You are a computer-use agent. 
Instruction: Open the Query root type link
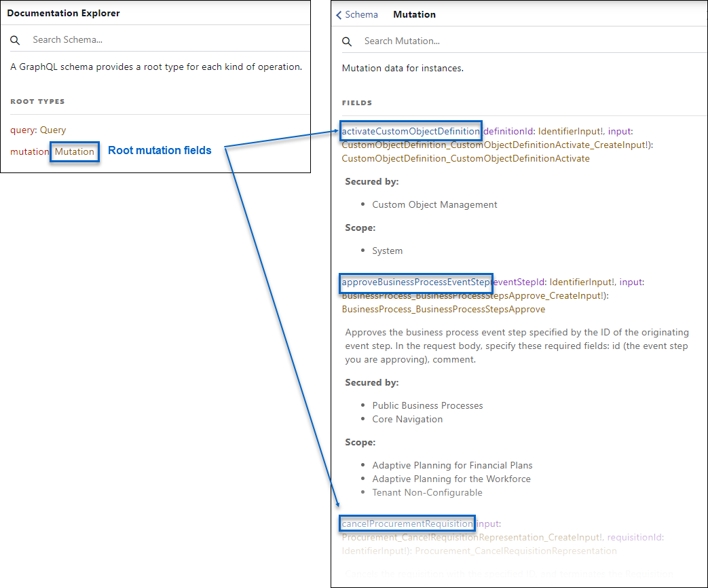tap(53, 130)
